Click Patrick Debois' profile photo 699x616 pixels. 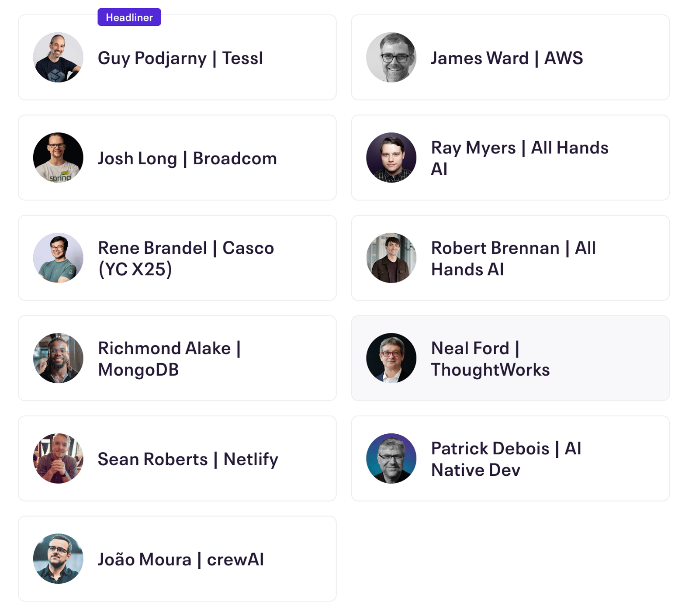391,458
